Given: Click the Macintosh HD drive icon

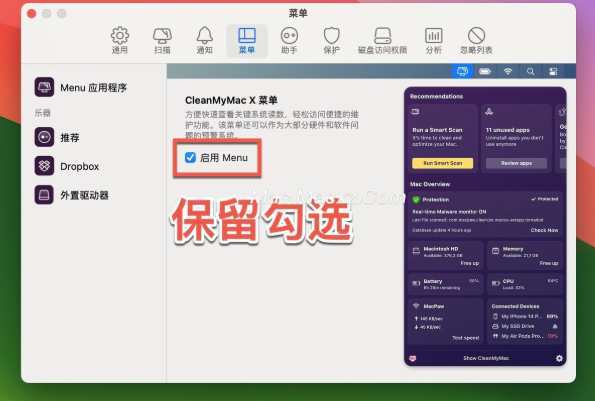Looking at the screenshot, I should click(x=416, y=251).
